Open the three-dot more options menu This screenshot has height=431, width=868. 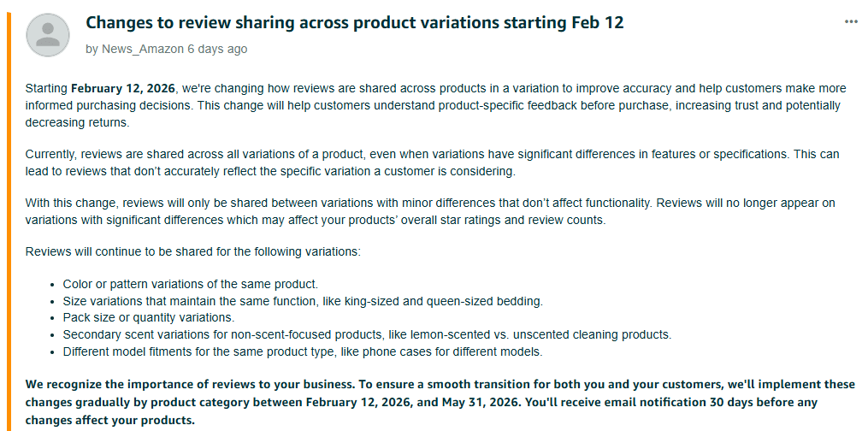[x=851, y=21]
